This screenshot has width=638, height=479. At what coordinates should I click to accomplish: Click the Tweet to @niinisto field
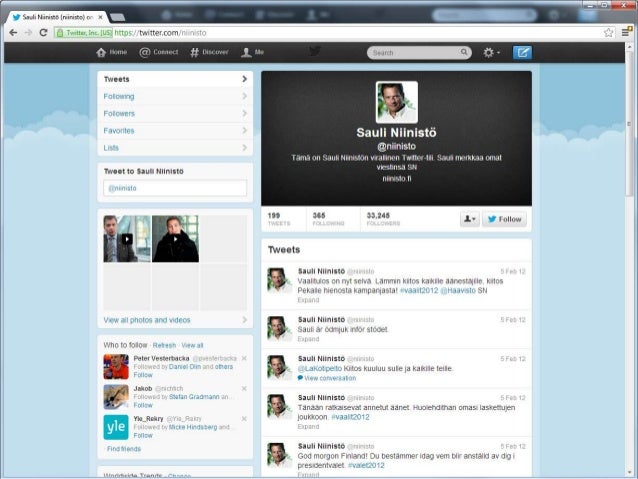(175, 188)
